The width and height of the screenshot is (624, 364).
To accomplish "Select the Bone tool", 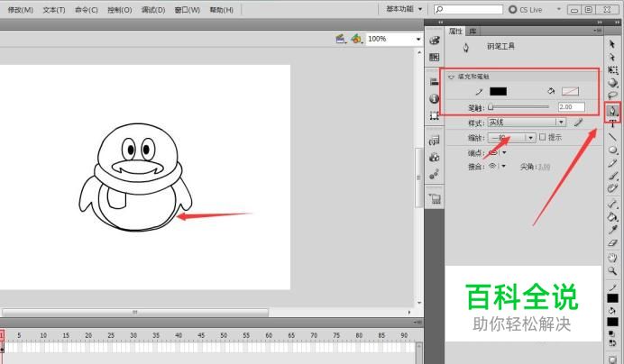I will coord(612,205).
